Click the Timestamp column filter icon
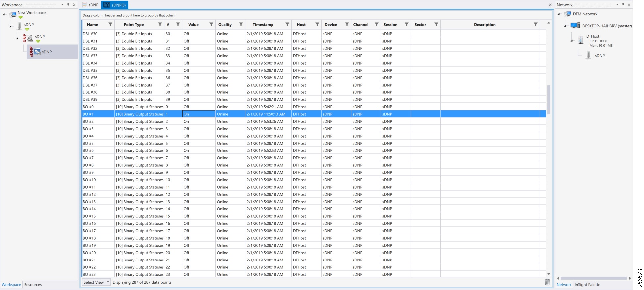644x290 pixels. pyautogui.click(x=287, y=24)
